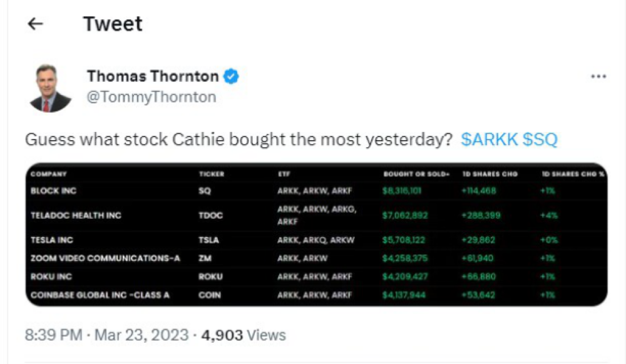The image size is (626, 364).
Task: Click the ZM ticker in the table
Action: (x=205, y=258)
